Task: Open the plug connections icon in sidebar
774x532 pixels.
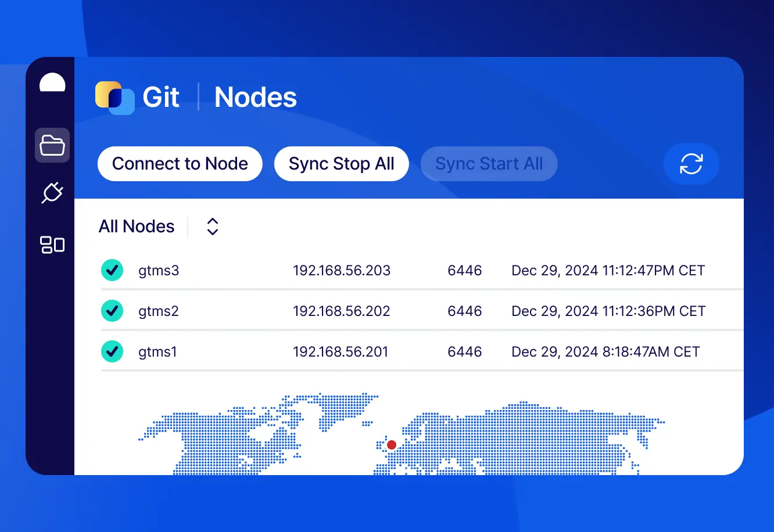Action: point(52,193)
